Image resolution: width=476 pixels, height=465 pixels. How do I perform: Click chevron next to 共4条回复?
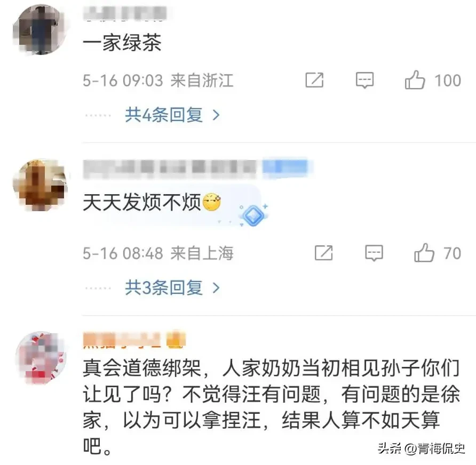(216, 115)
